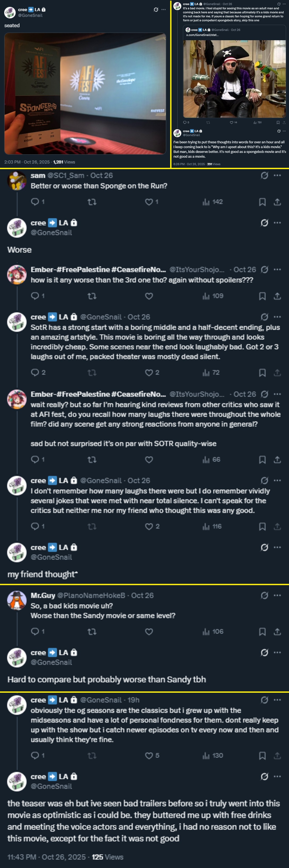This screenshot has width=289, height=868.
Task: Open @PlanoNameHokeB profile link
Action: point(91,596)
